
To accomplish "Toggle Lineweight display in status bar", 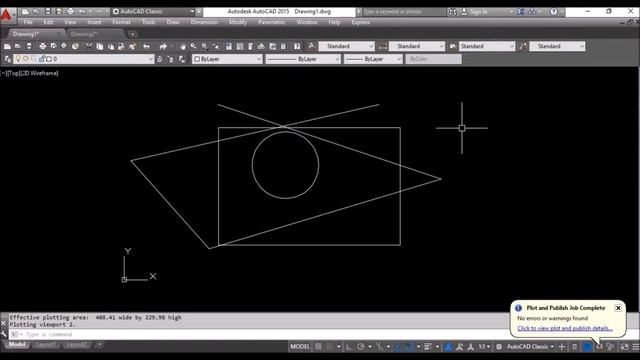I will [427, 347].
